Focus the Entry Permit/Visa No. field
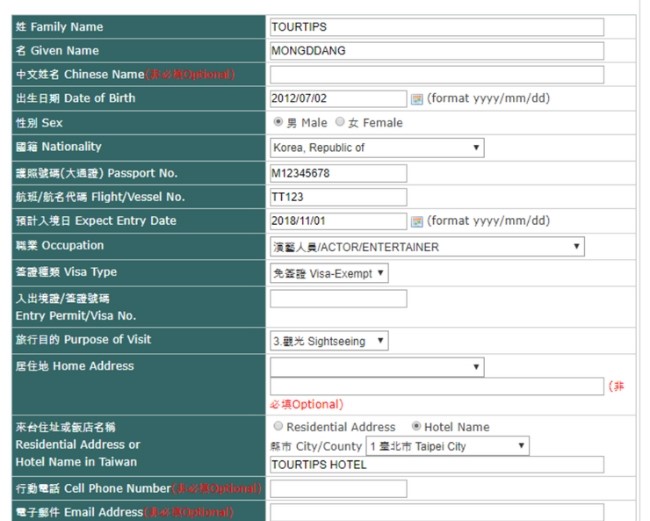 click(x=338, y=299)
